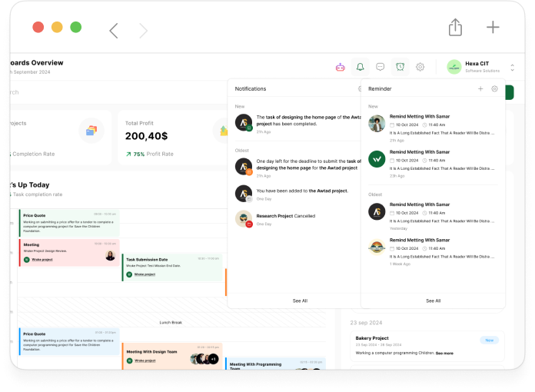
Task: Add a new reminder with plus icon
Action: point(480,89)
